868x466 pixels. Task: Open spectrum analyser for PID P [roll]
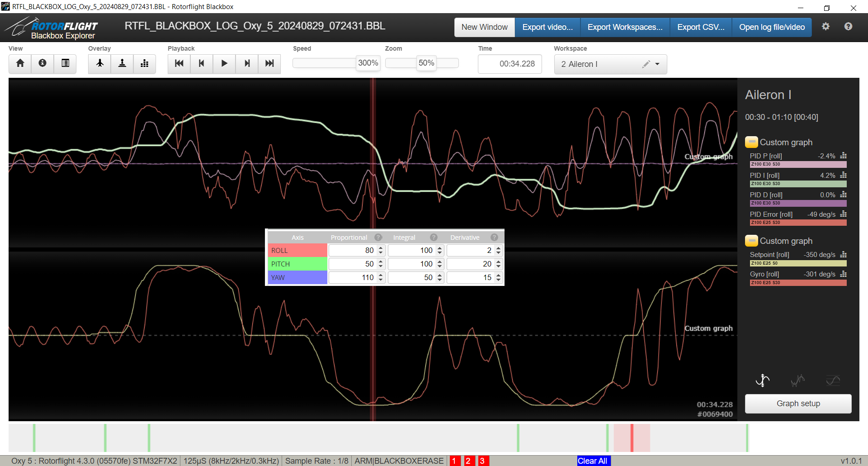(843, 156)
